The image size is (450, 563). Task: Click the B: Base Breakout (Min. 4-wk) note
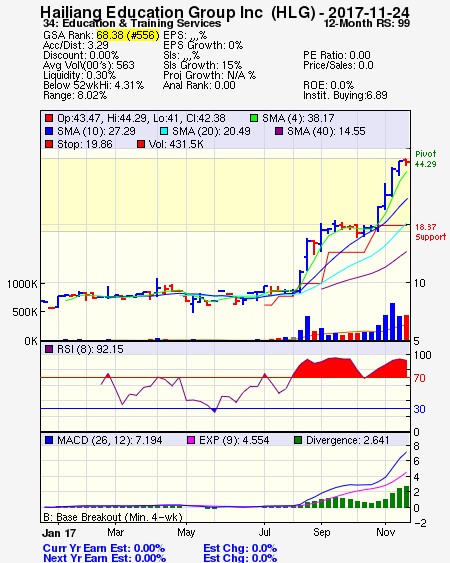click(113, 517)
